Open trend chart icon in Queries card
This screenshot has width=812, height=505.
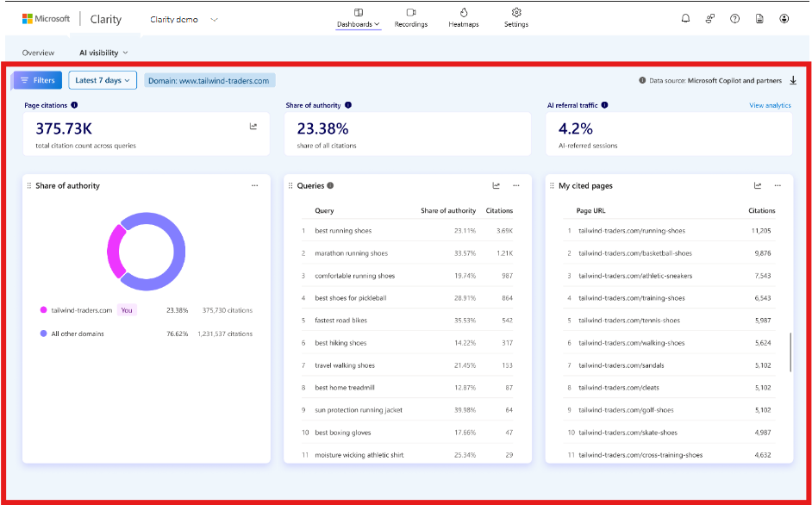(497, 185)
